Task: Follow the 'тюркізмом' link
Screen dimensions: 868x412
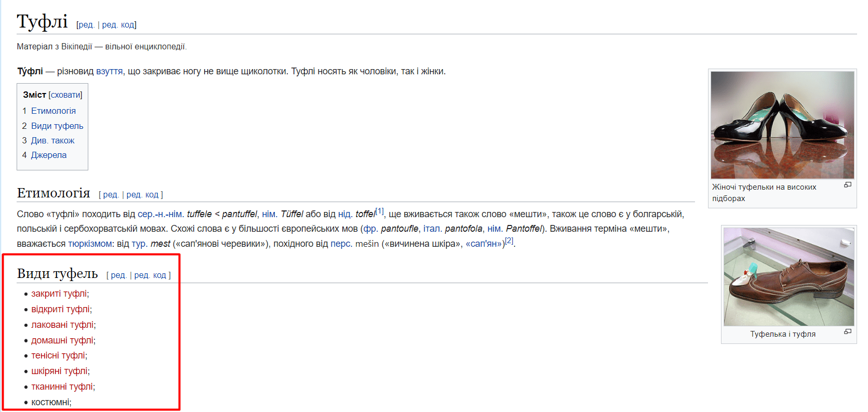Action: point(90,244)
